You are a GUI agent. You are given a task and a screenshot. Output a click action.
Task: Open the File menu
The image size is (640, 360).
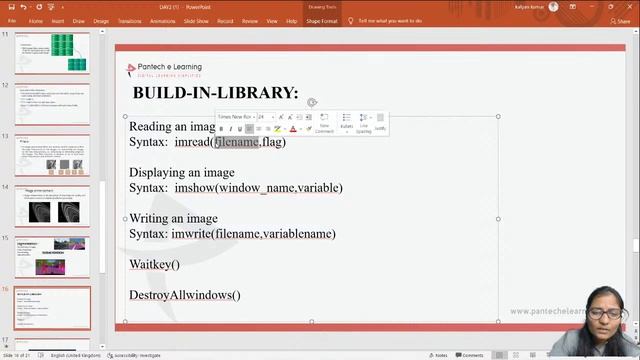click(x=12, y=21)
